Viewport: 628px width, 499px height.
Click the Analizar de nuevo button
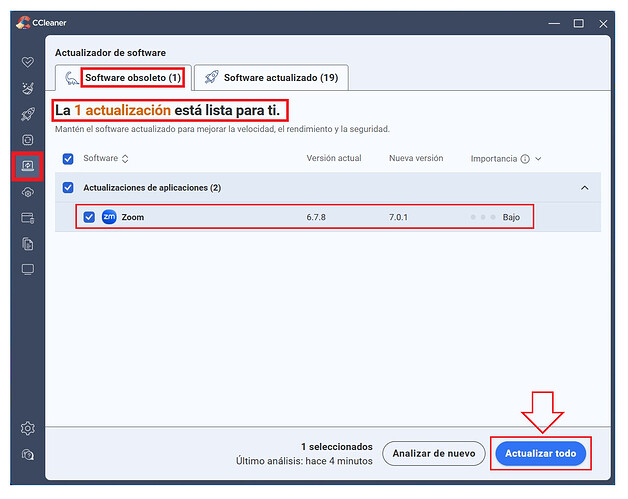(434, 453)
